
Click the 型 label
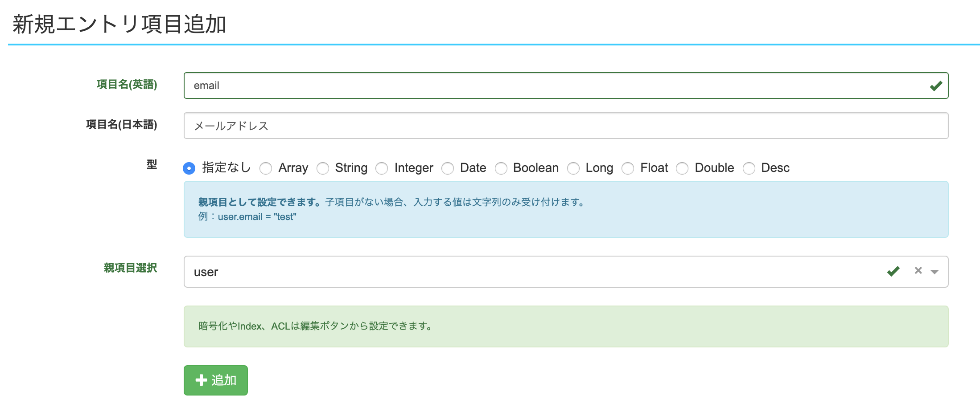click(152, 164)
